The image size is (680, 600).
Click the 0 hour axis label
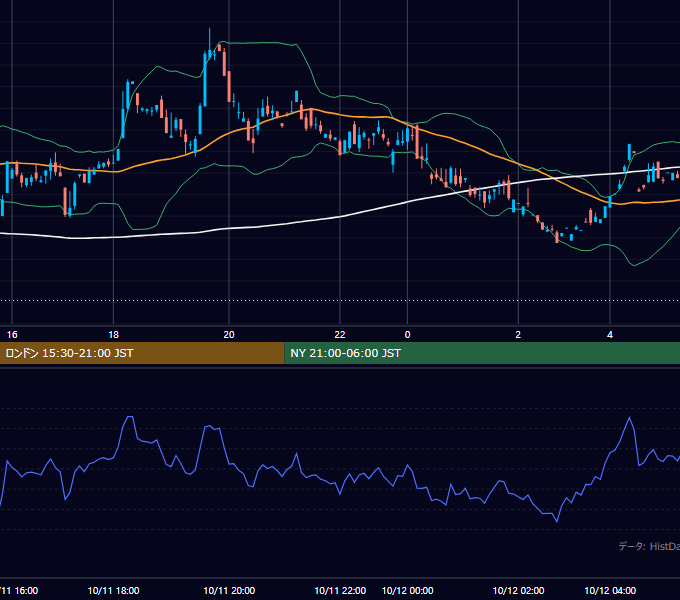[x=407, y=335]
